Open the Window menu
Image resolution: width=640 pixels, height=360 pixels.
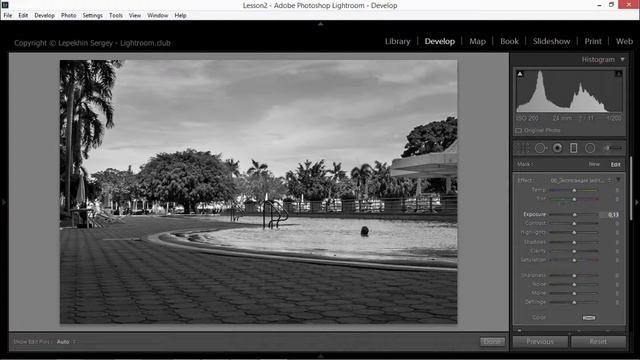pyautogui.click(x=158, y=16)
